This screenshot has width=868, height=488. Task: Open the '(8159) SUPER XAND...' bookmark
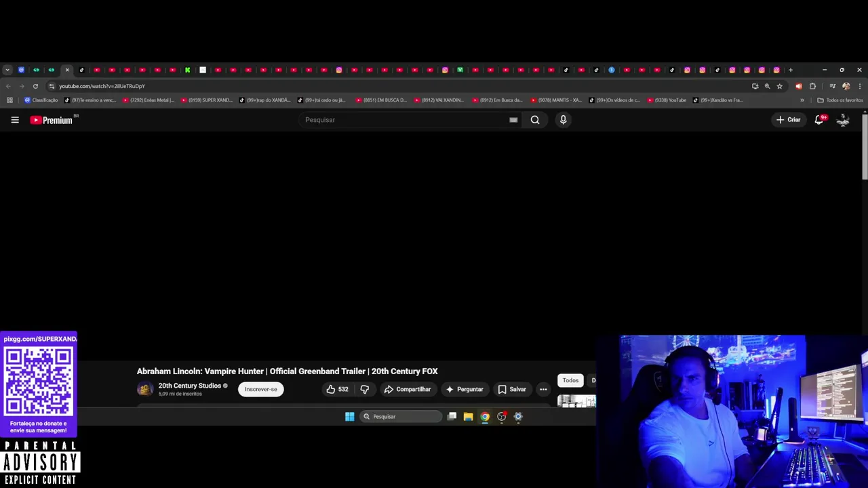point(207,100)
